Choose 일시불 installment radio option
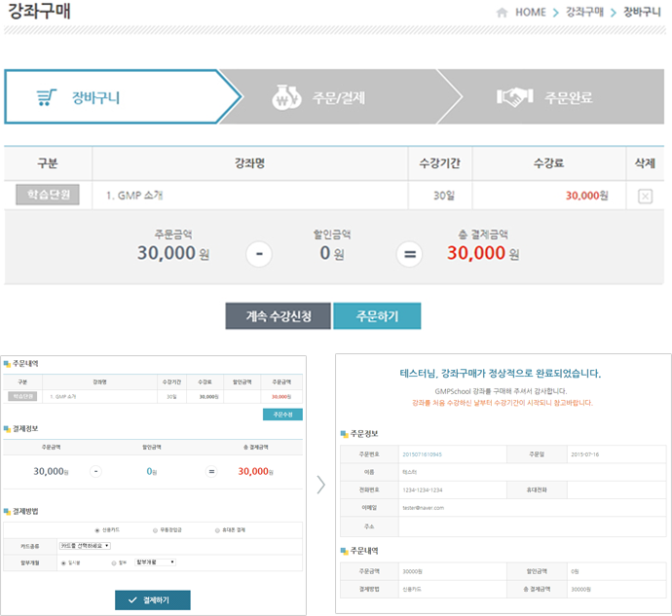672x616 pixels. tap(63, 562)
